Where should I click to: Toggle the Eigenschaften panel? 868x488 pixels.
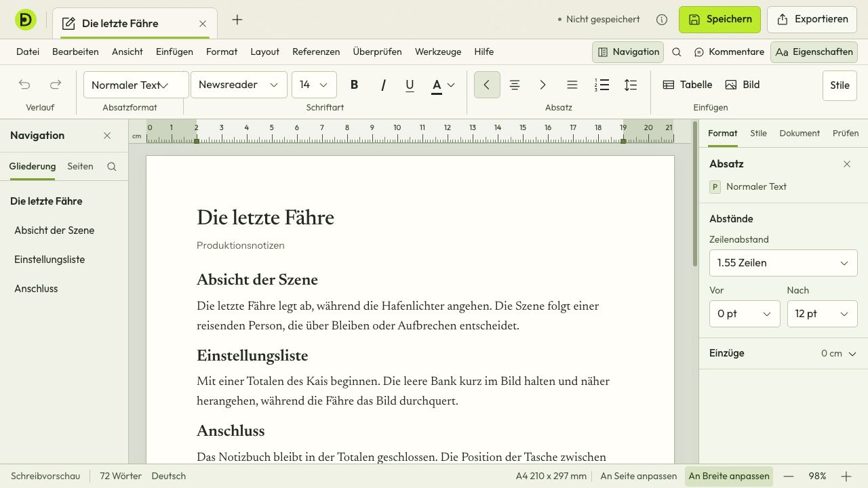814,52
